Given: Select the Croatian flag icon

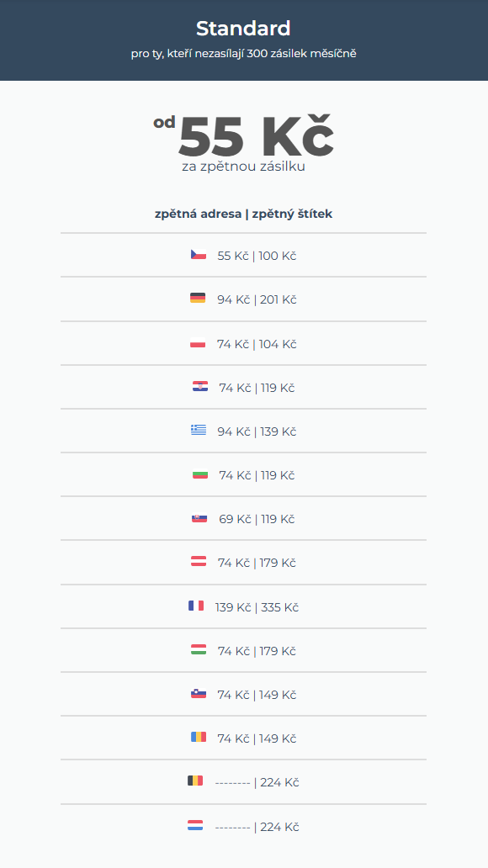Looking at the screenshot, I should pyautogui.click(x=200, y=386).
